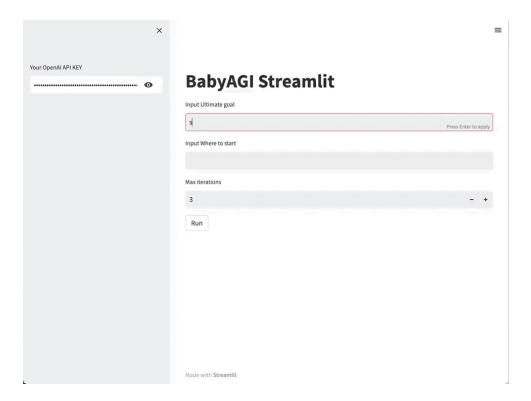
Task: Click the Input Ultimate goal label
Action: 210,105
